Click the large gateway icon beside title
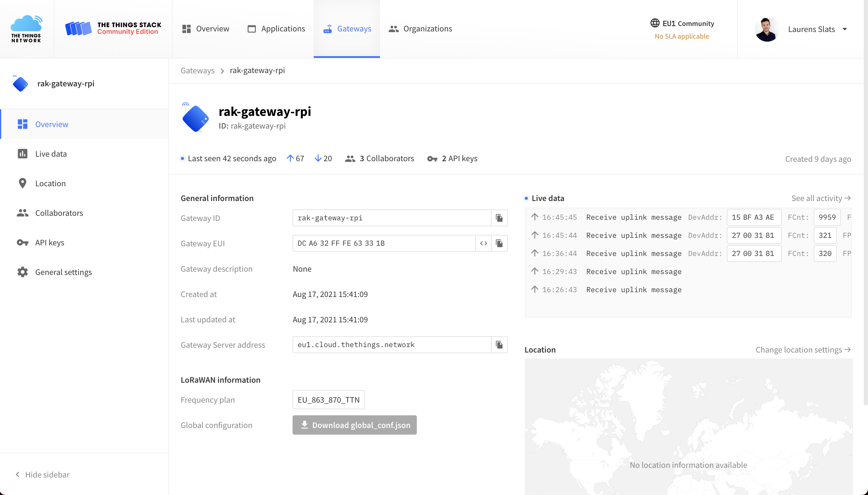 pyautogui.click(x=195, y=117)
